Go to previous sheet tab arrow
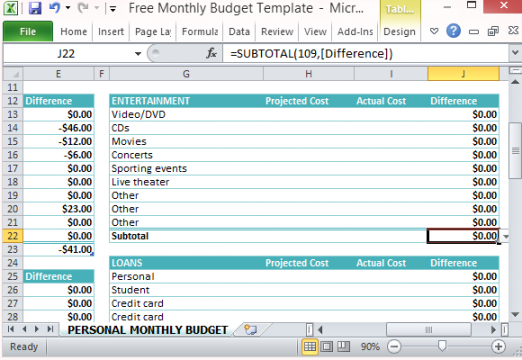The width and height of the screenshot is (522, 360). tap(24, 329)
